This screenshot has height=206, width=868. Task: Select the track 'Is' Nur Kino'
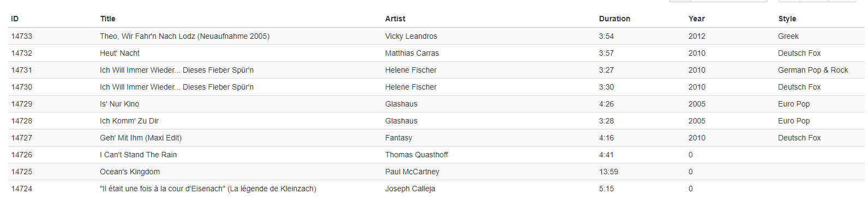(119, 104)
